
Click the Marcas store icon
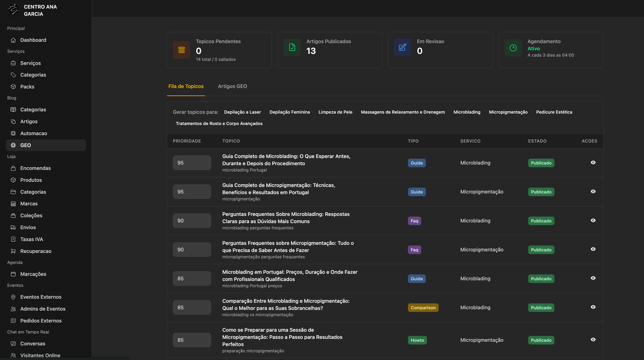(x=13, y=204)
